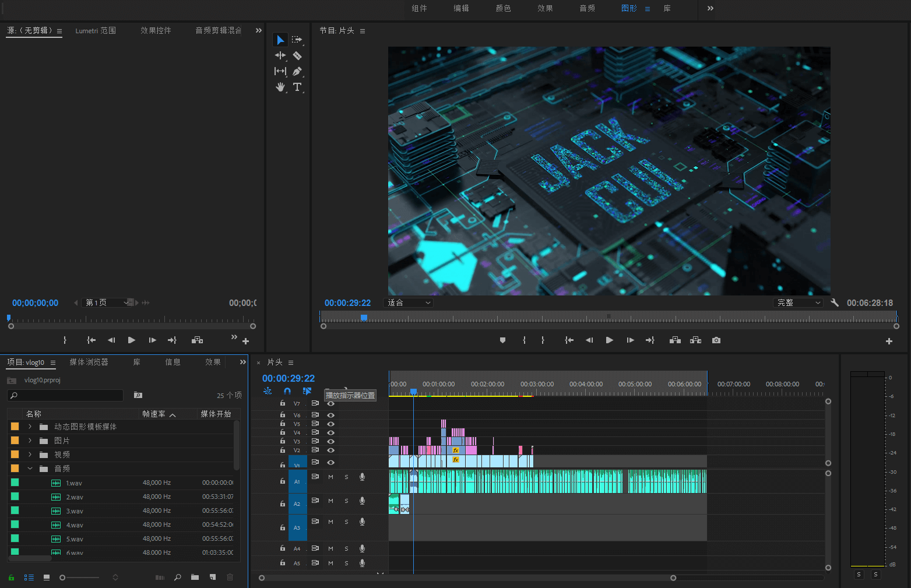Click the timeline timecode 00:00:29:22

click(x=289, y=378)
